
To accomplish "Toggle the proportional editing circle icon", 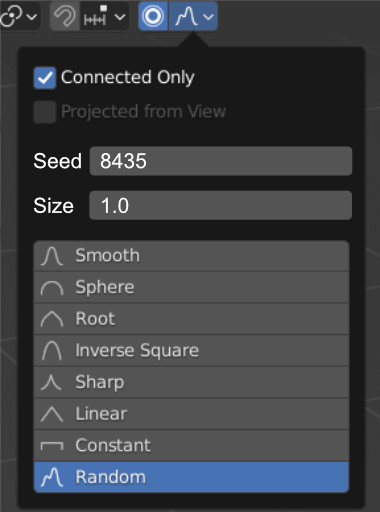I will point(153,16).
